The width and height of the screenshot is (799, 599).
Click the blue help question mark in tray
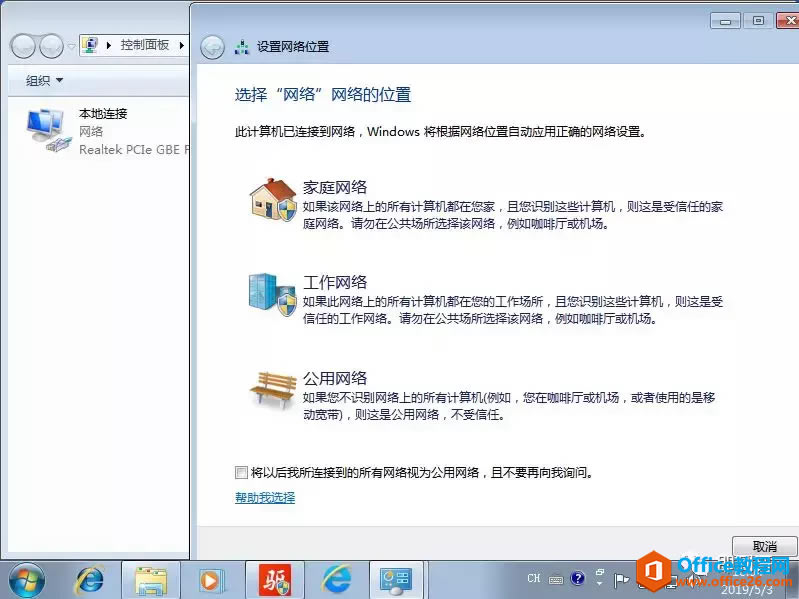[x=577, y=578]
